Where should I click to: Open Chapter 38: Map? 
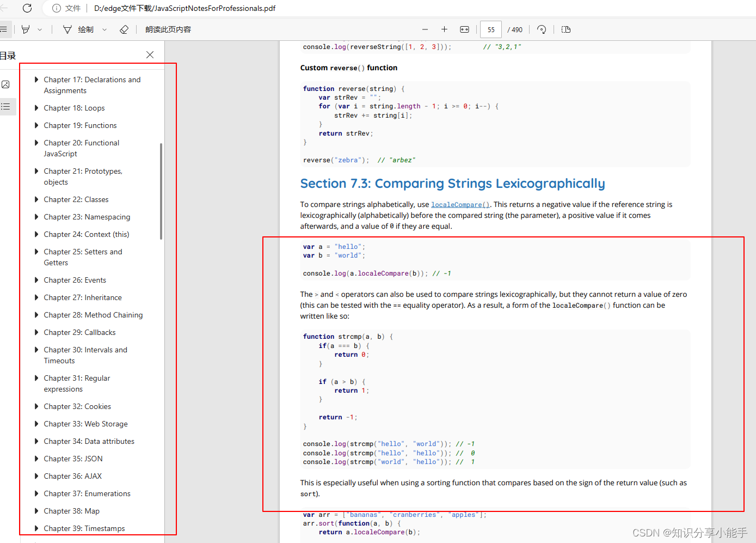coord(71,511)
